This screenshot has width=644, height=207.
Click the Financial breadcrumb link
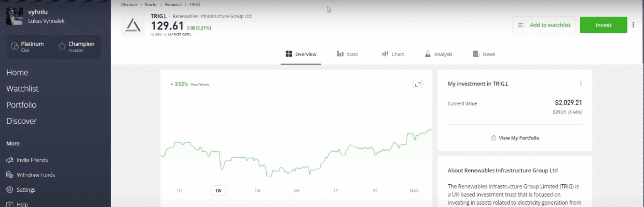point(173,5)
